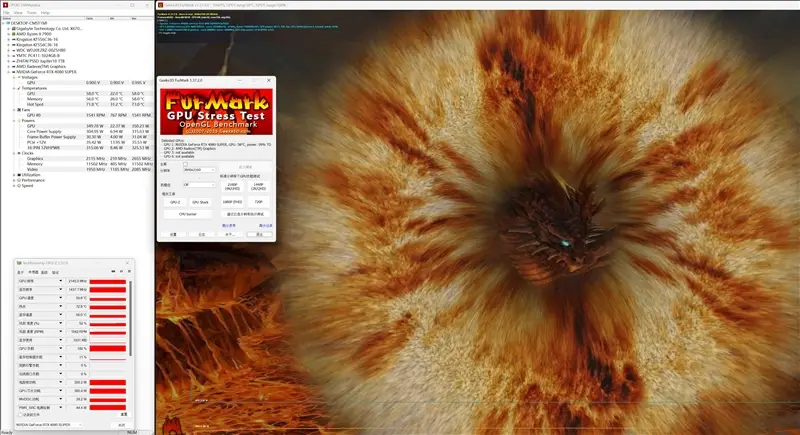Click the Powers category icon
This screenshot has height=435, width=800.
pos(19,121)
